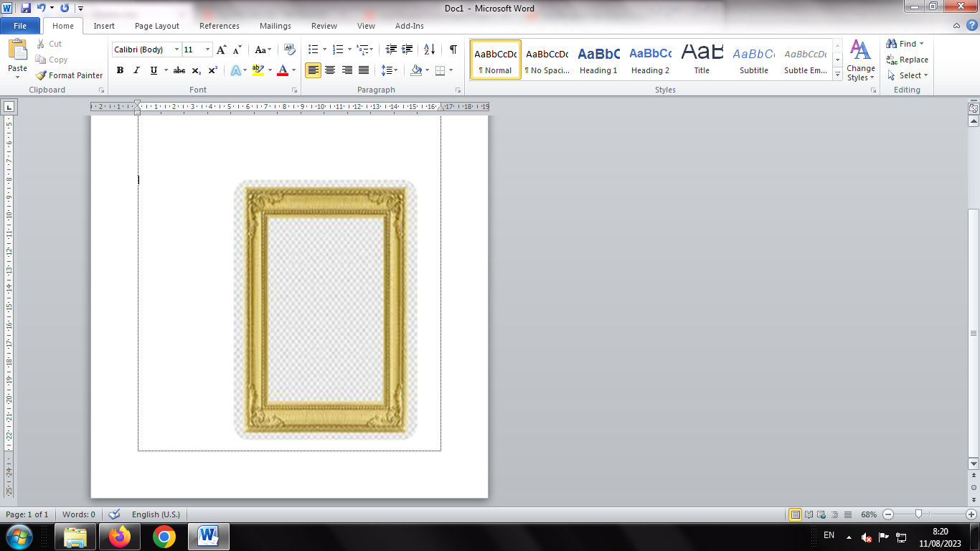Click the Find button
The width and height of the screenshot is (980, 551).
point(905,44)
